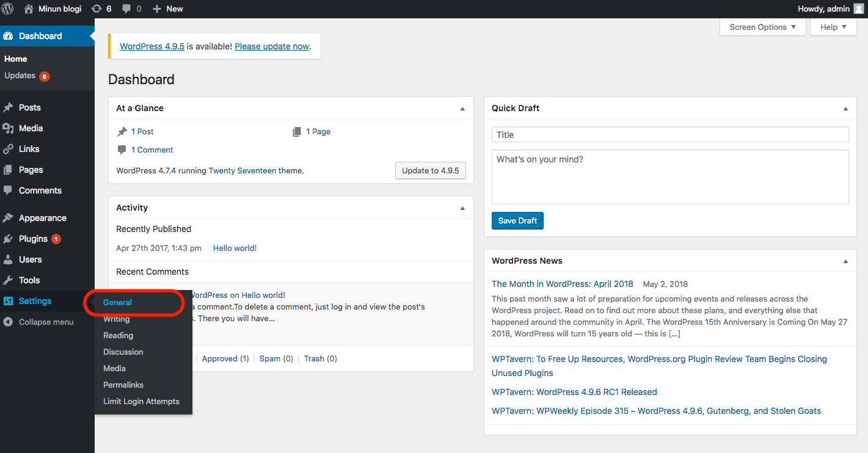Click the WordPress logo in admin bar

pos(8,9)
